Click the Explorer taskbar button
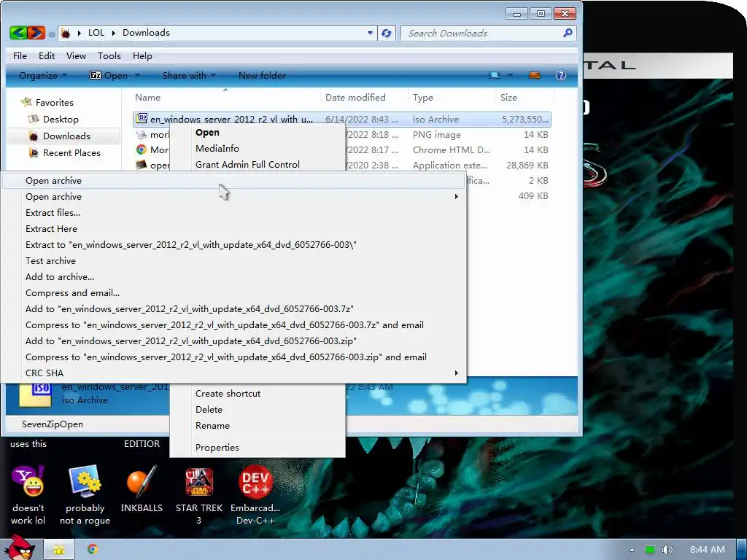The width and height of the screenshot is (747, 560). (59, 550)
